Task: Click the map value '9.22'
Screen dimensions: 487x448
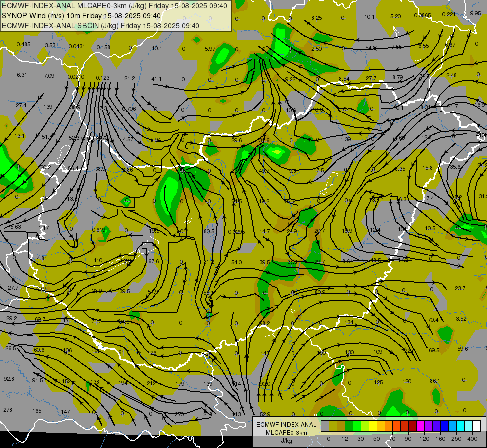Action: point(290,79)
